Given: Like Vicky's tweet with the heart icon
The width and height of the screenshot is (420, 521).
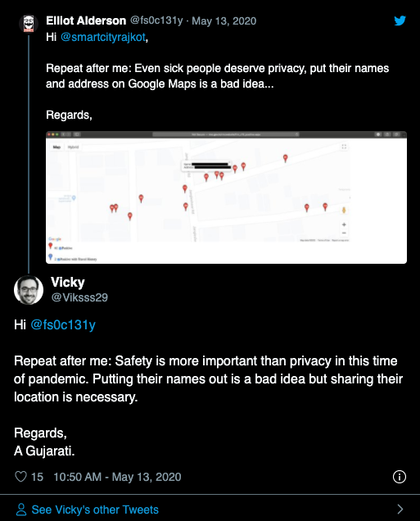Looking at the screenshot, I should 21,477.
